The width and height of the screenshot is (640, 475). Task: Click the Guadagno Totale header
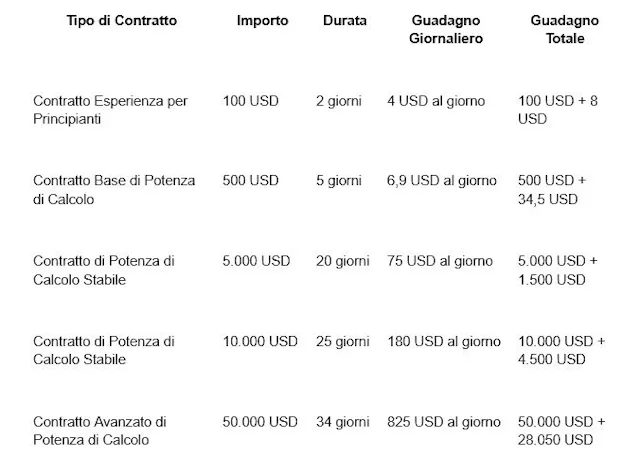564,29
